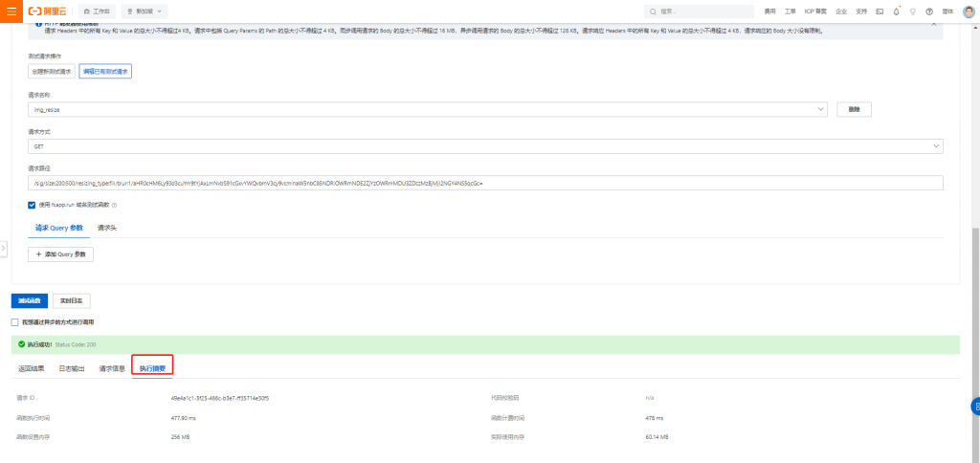Click the 删除 delete button
The width and height of the screenshot is (980, 463).
tap(855, 109)
